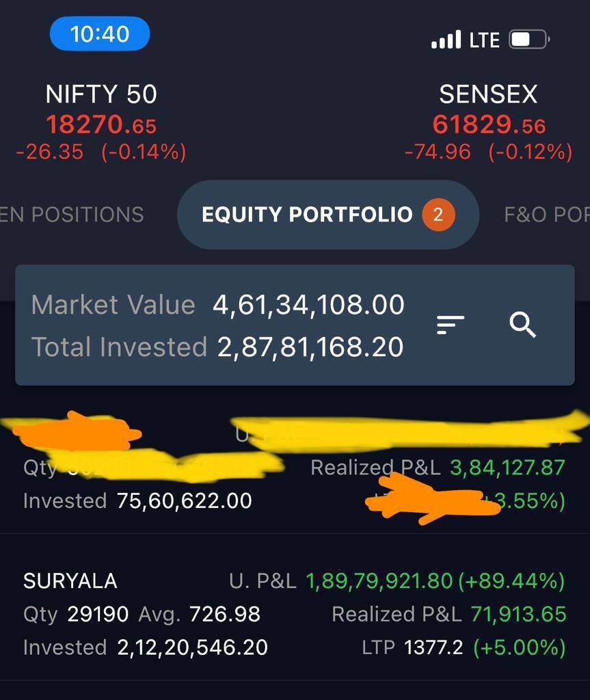Tap the battery status icon

click(529, 40)
